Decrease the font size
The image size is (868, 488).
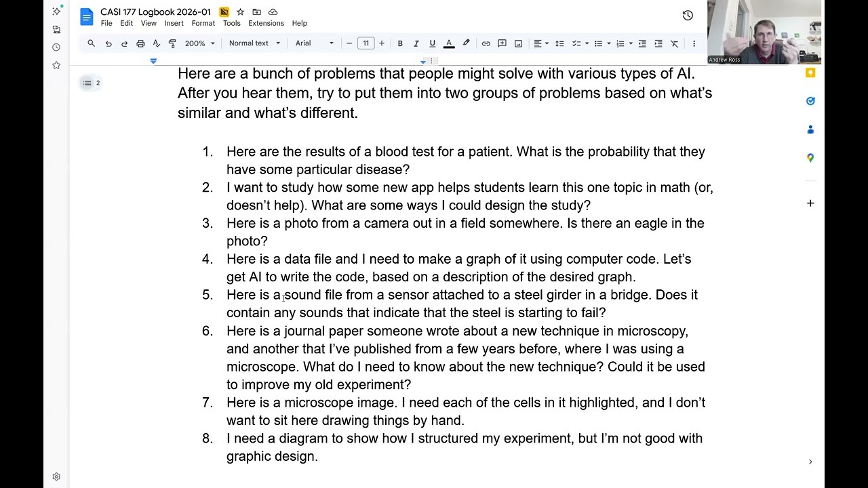[x=349, y=43]
